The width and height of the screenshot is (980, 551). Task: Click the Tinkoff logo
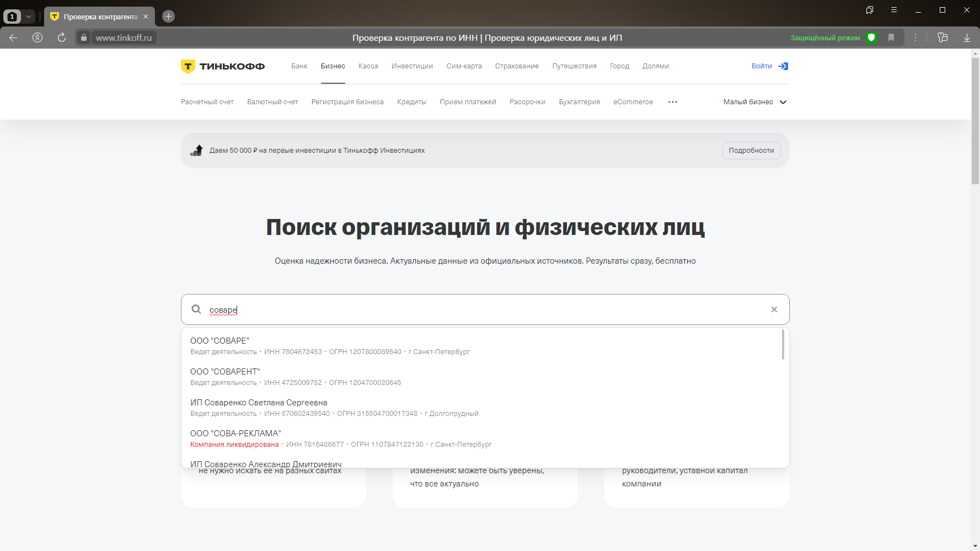tap(223, 66)
